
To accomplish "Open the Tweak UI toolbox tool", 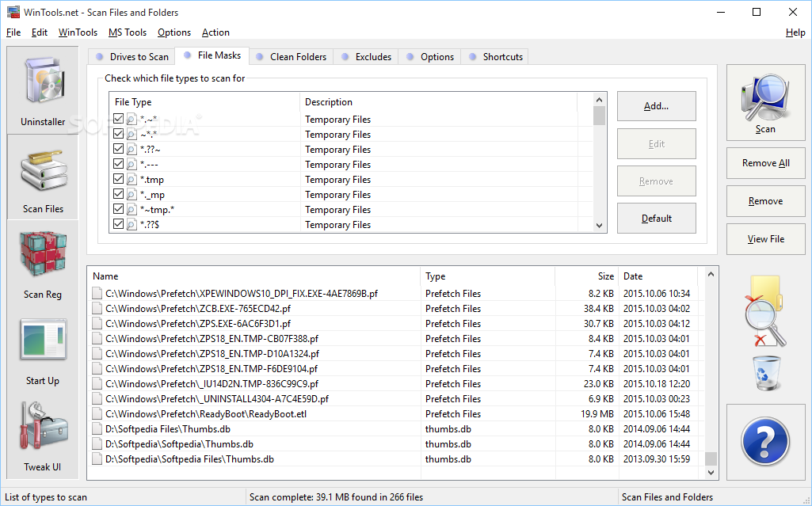I will pos(43,436).
